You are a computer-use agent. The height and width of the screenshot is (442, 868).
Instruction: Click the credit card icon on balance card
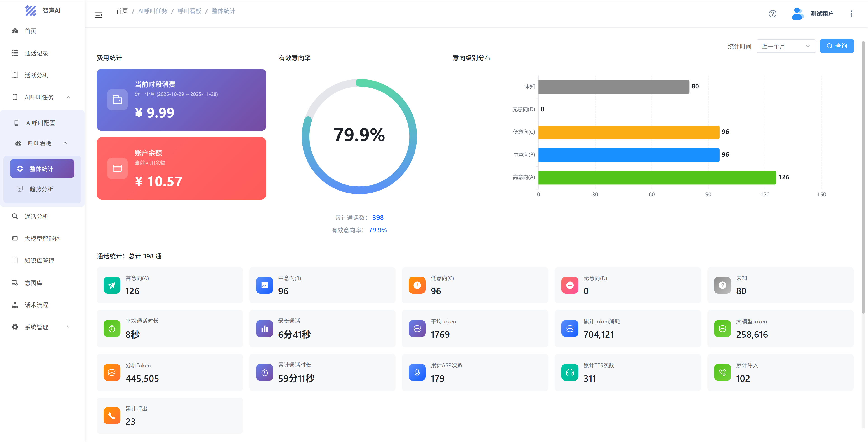click(x=117, y=168)
